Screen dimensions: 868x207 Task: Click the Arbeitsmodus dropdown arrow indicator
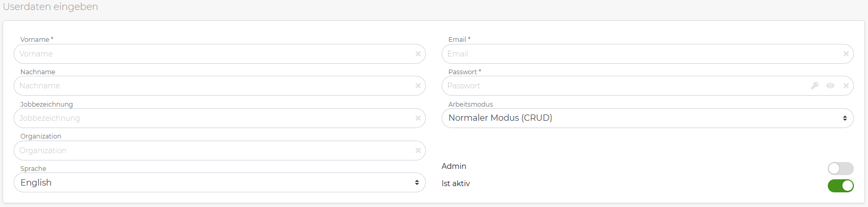pos(845,118)
